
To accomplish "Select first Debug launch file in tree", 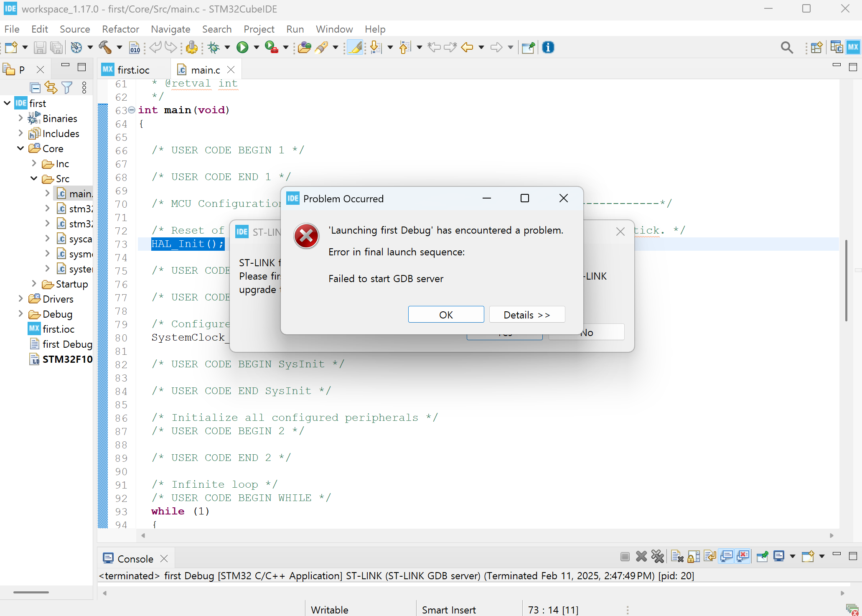I will [x=61, y=344].
